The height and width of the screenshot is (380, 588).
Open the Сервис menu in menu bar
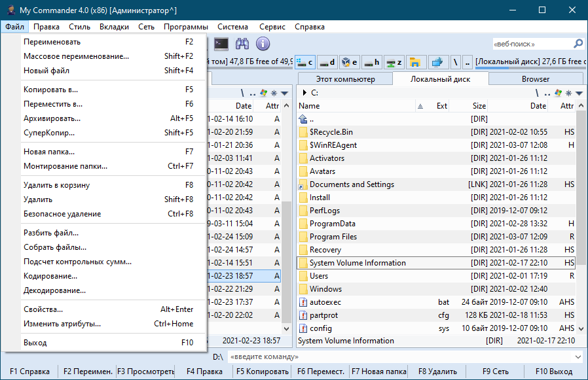click(272, 27)
